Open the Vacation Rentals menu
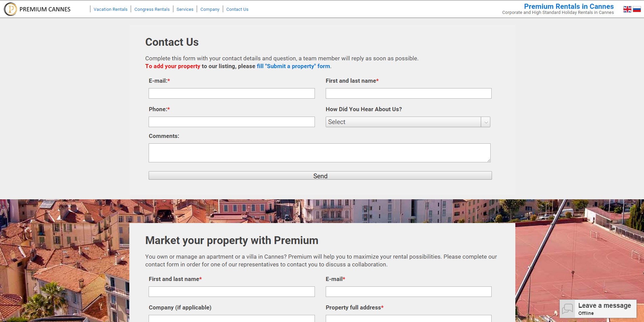 [110, 9]
